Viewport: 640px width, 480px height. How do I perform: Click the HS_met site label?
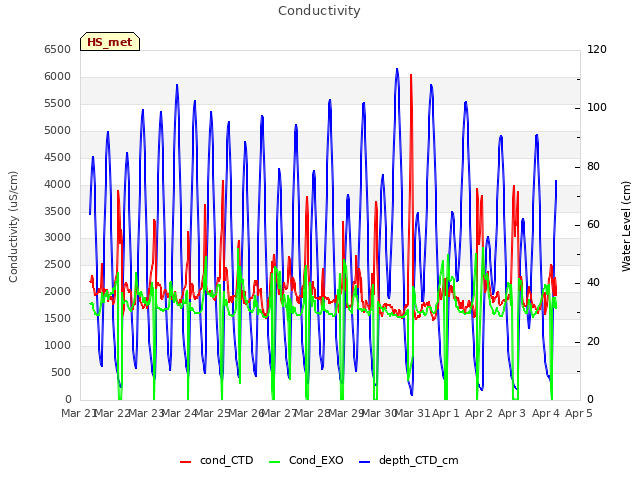coord(110,42)
